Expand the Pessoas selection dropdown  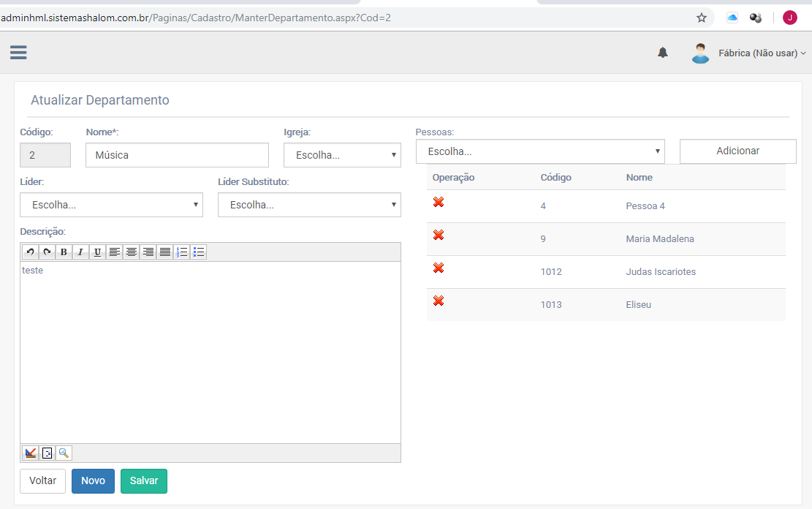click(540, 152)
